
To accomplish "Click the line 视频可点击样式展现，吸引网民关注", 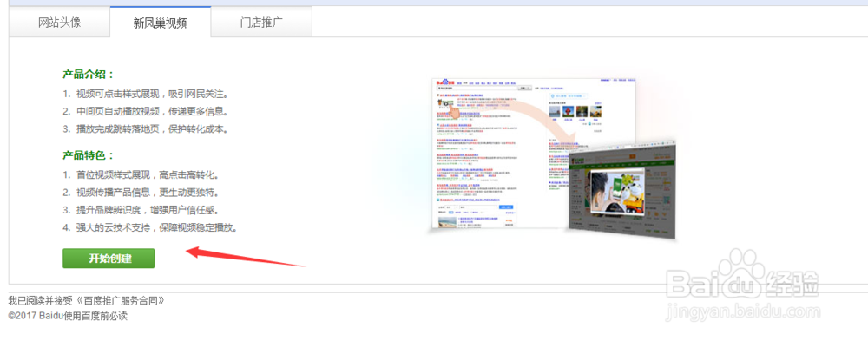I will coord(146,94).
